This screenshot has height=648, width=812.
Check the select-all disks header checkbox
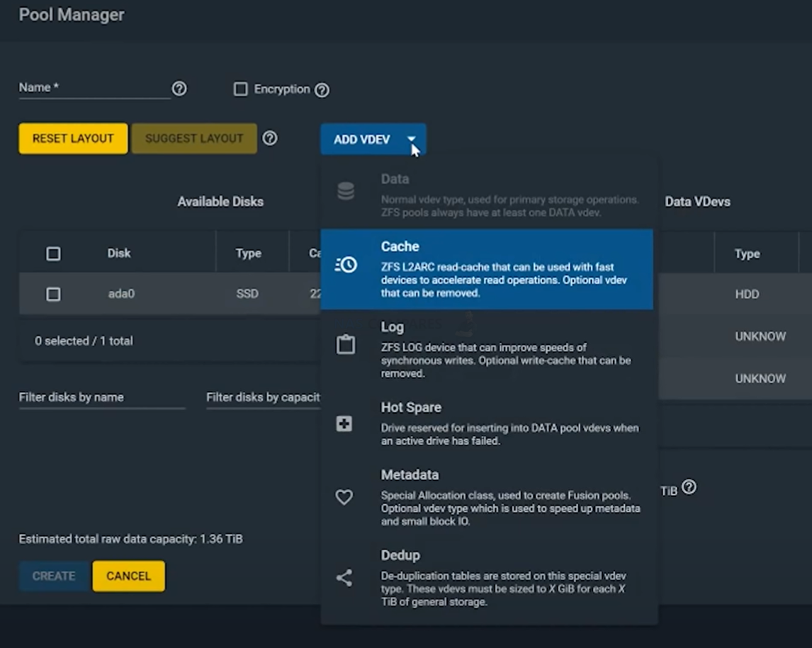[x=53, y=254]
